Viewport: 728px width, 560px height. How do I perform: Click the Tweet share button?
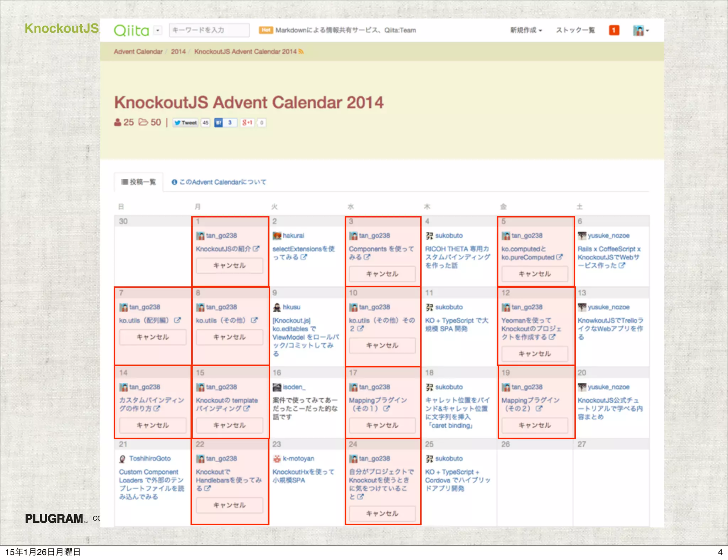(185, 123)
